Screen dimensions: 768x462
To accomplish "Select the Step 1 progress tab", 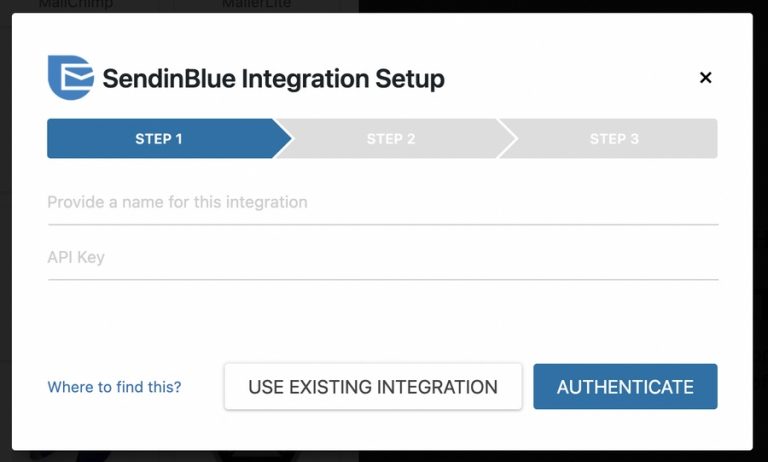I will pos(159,139).
